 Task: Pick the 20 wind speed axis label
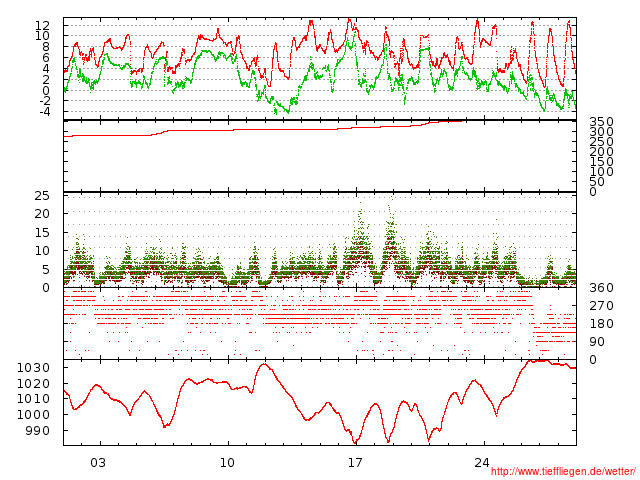coord(42,214)
